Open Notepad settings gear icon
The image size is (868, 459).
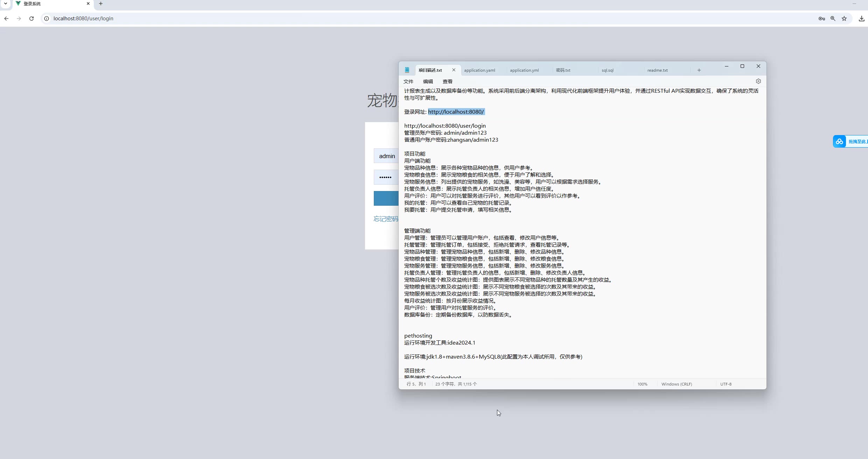click(758, 81)
